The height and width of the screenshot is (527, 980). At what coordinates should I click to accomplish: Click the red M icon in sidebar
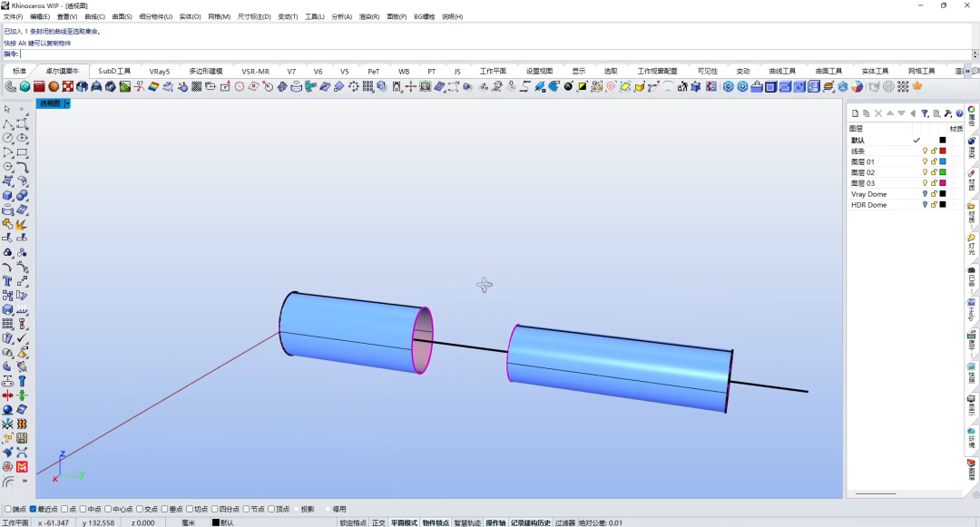tap(22, 467)
